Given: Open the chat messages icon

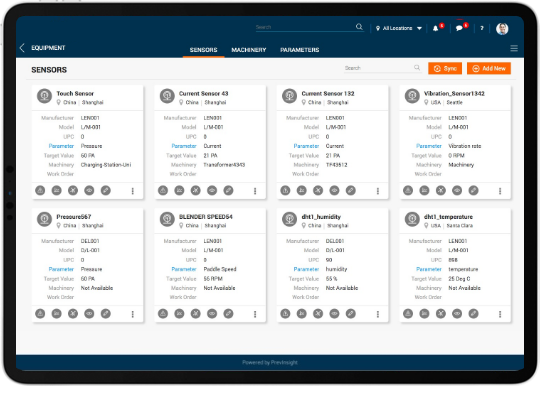Looking at the screenshot, I should tap(459, 29).
